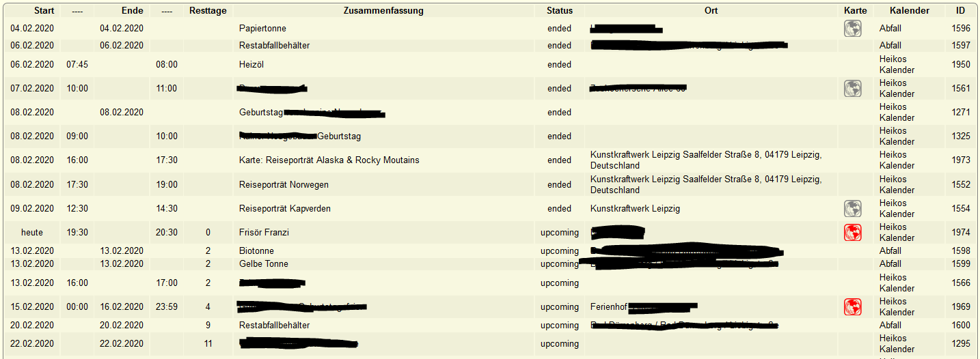Click the Kalender column header
Viewport: 980px width, 359px height.
pyautogui.click(x=910, y=10)
